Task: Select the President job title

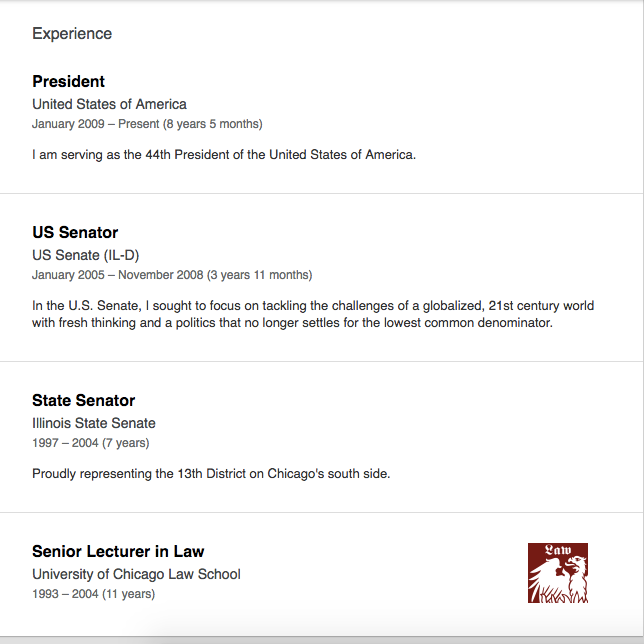Action: tap(69, 81)
